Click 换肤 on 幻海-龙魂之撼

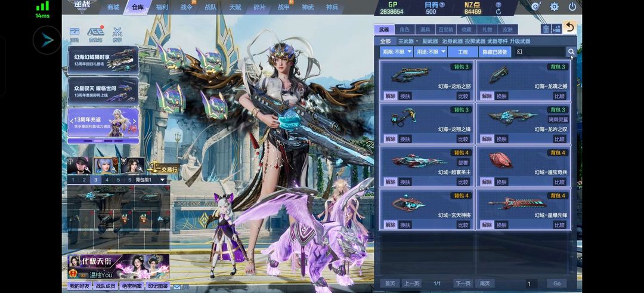(501, 95)
